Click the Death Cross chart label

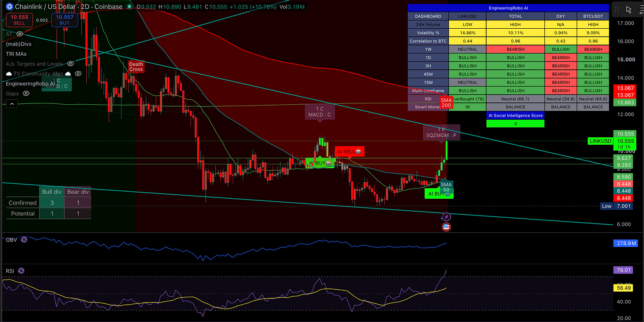(x=136, y=67)
